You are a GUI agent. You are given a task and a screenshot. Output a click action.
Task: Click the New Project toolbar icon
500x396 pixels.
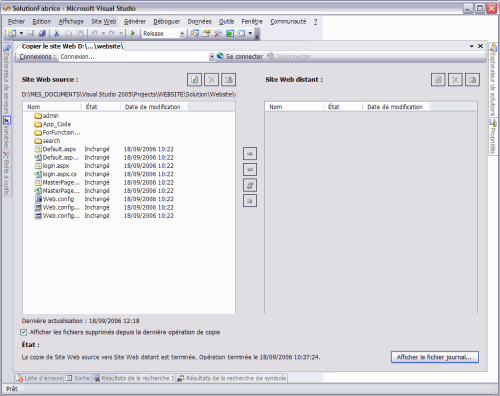[12, 33]
